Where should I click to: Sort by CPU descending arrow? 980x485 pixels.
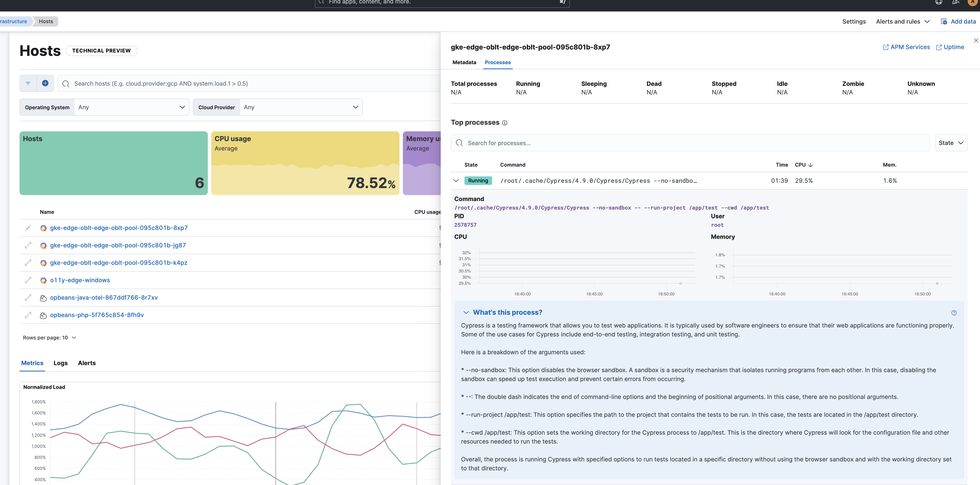coord(810,165)
